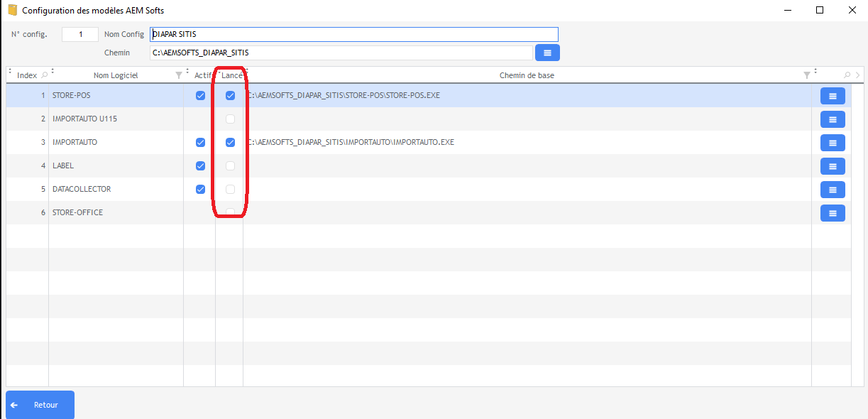Click the menu button for the STORE-OFFICE row
Image resolution: width=868 pixels, height=419 pixels.
[832, 213]
